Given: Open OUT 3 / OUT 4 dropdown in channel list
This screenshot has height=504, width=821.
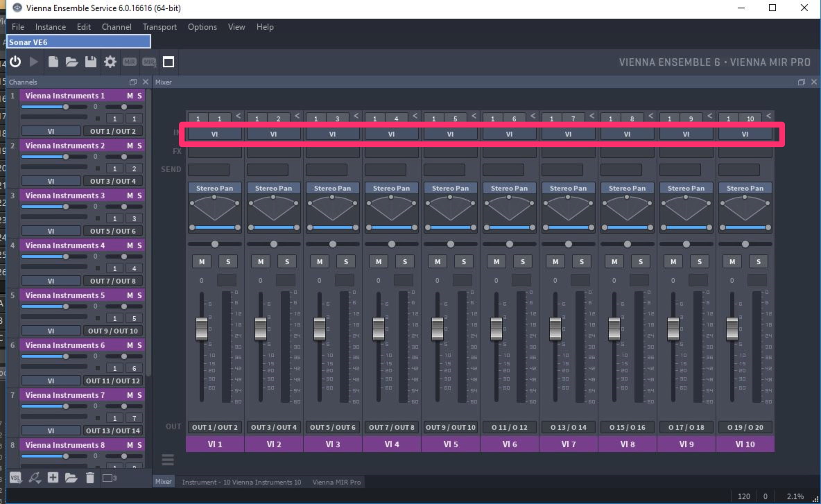Looking at the screenshot, I should [112, 181].
